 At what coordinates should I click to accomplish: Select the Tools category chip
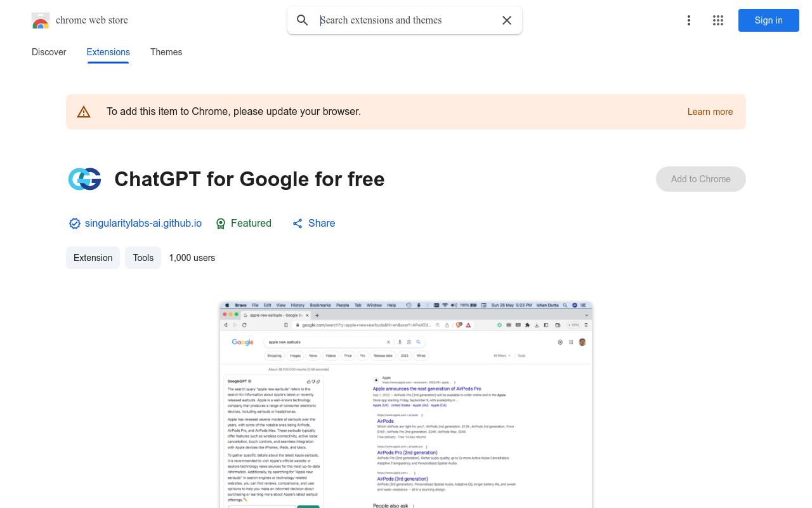[x=143, y=258]
